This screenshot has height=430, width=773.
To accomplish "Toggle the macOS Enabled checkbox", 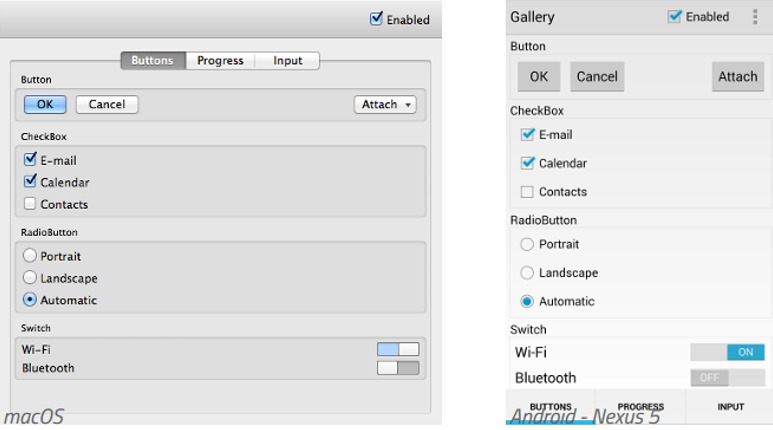I will click(x=376, y=19).
